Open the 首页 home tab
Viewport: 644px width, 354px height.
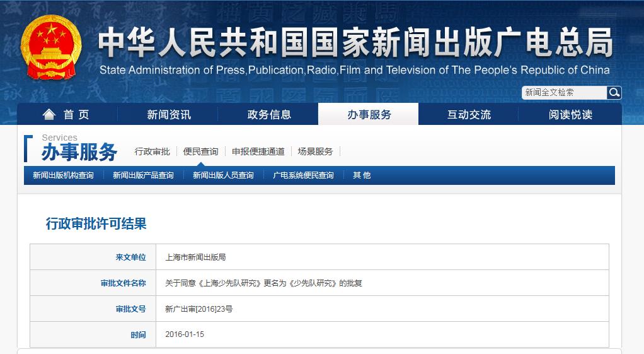click(67, 114)
